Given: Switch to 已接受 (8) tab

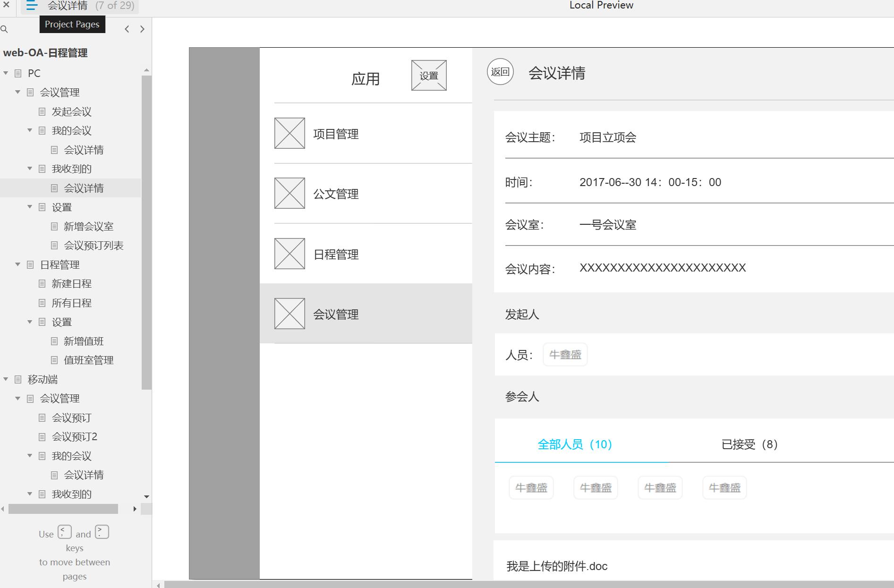Looking at the screenshot, I should pyautogui.click(x=749, y=444).
